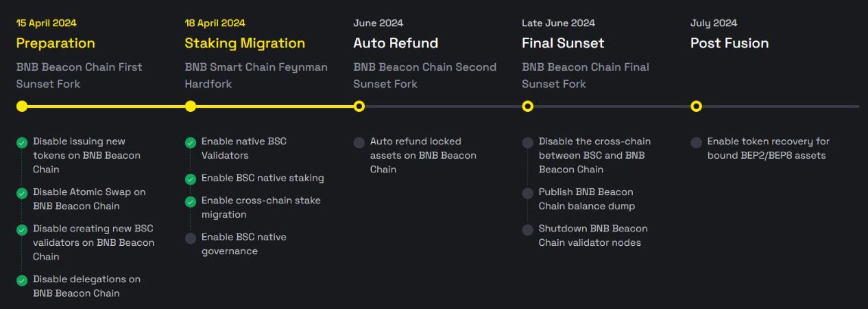
Task: Click the Auto Refund hollow timeline marker
Action: (x=359, y=106)
